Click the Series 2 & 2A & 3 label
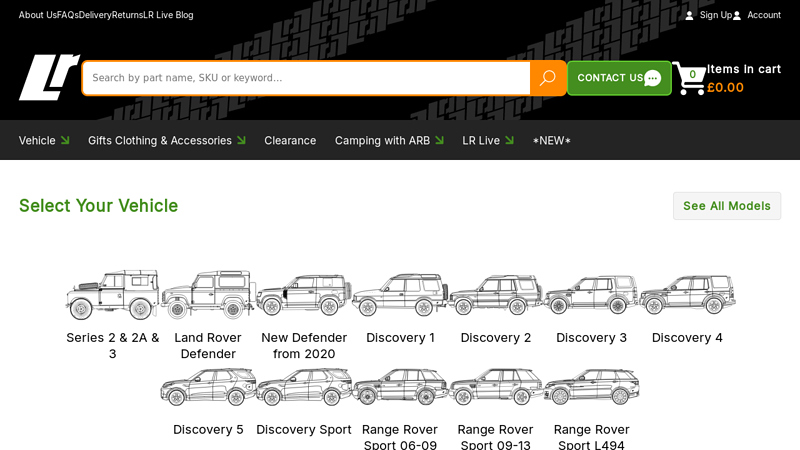800x450 pixels. tap(113, 346)
